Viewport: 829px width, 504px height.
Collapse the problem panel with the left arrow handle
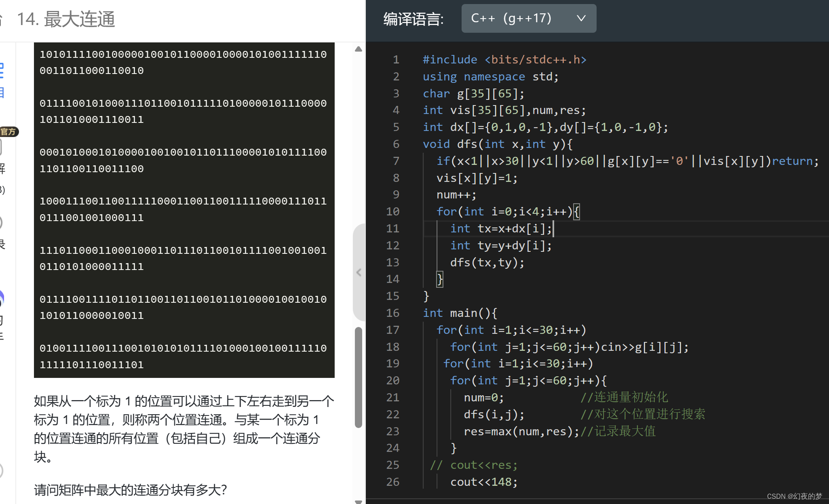coord(359,272)
